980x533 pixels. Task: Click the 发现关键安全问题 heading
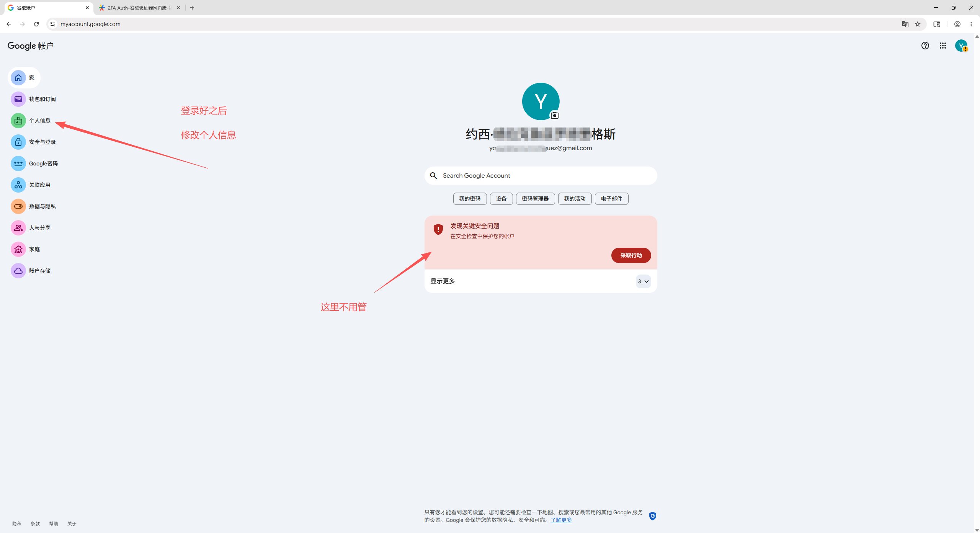[475, 226]
